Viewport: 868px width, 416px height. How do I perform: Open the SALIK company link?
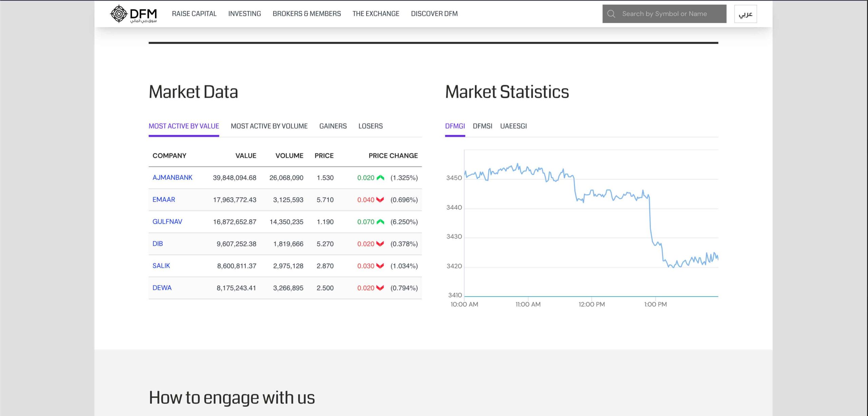coord(161,266)
